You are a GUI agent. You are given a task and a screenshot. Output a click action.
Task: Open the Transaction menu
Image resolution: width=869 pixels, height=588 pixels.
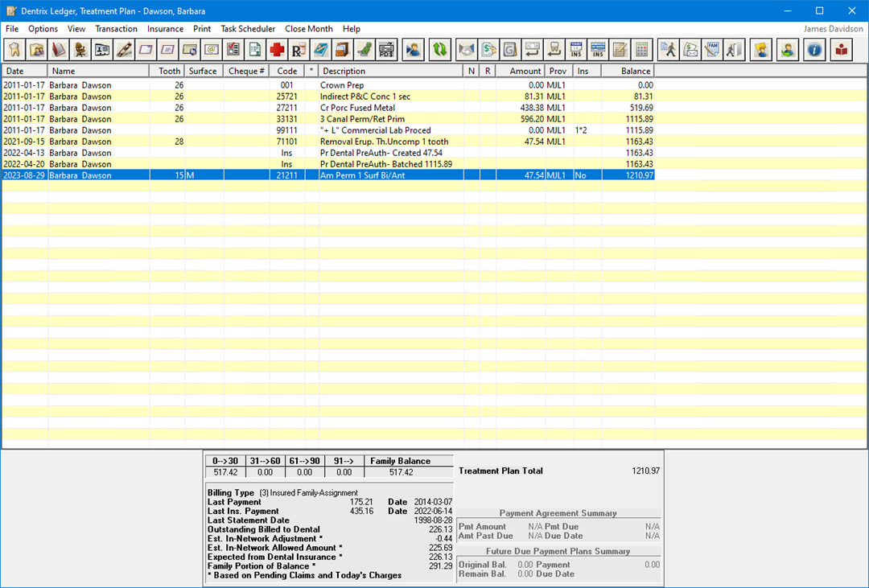click(x=116, y=29)
